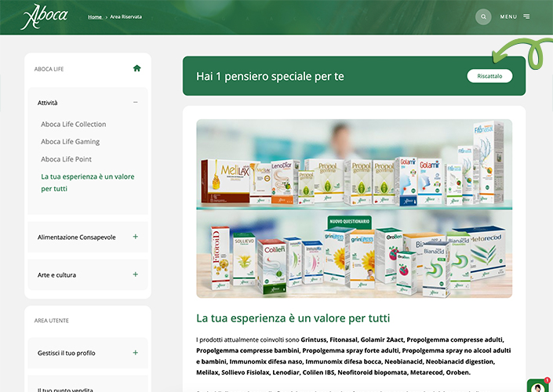Click the ABOCA LIFE panel heading

pyautogui.click(x=49, y=69)
